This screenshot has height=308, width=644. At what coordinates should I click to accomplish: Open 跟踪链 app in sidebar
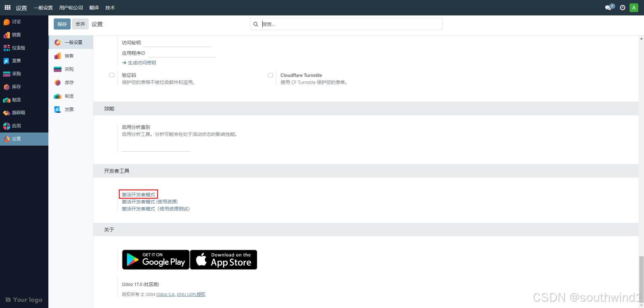24,113
